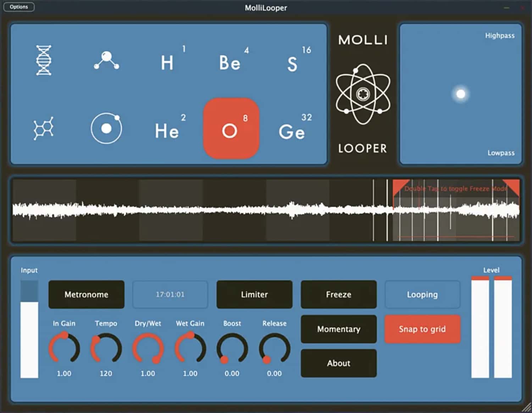The width and height of the screenshot is (532, 413).
Task: Click the 17:01:01 time display
Action: 170,295
